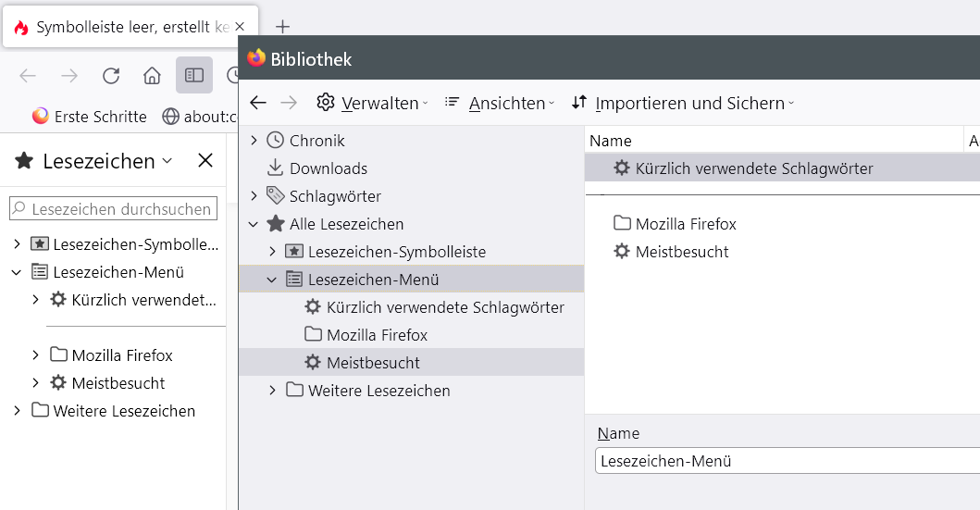Click the Library back arrow
980x510 pixels.
[258, 103]
